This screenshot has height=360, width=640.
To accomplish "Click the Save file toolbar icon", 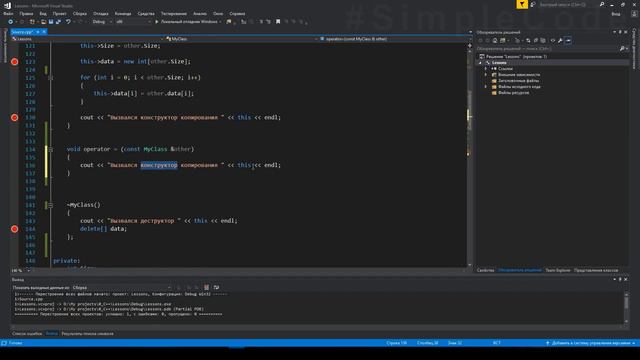I will click(51, 22).
